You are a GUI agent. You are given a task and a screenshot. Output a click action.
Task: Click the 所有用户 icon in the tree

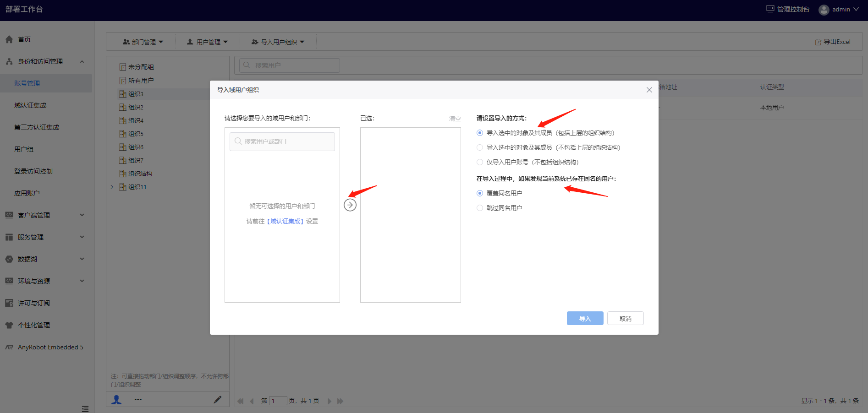pos(123,81)
